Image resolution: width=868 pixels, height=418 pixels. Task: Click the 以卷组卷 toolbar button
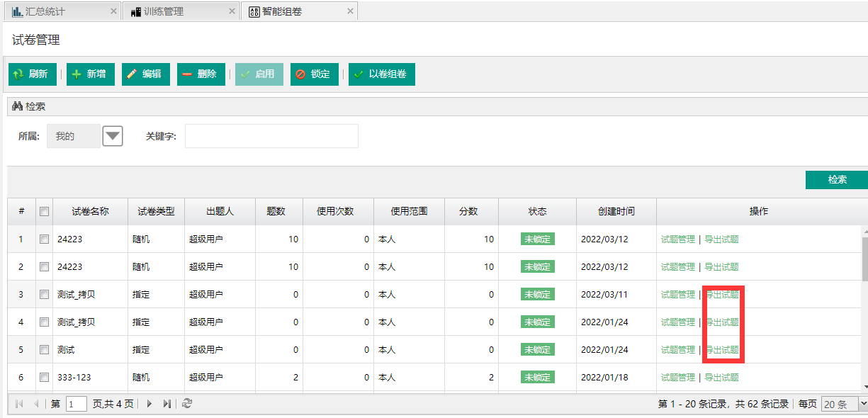pos(381,74)
